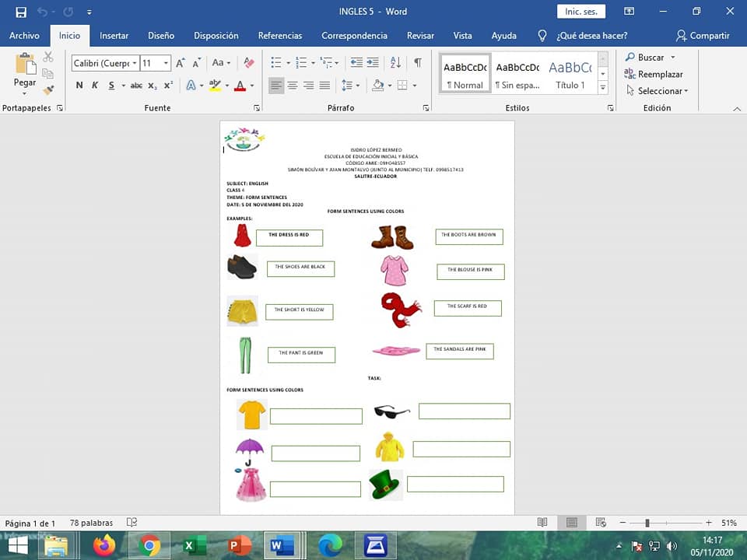Toggle strikethrough (abc) formatting
Screen dimensions: 747x560
[136, 86]
